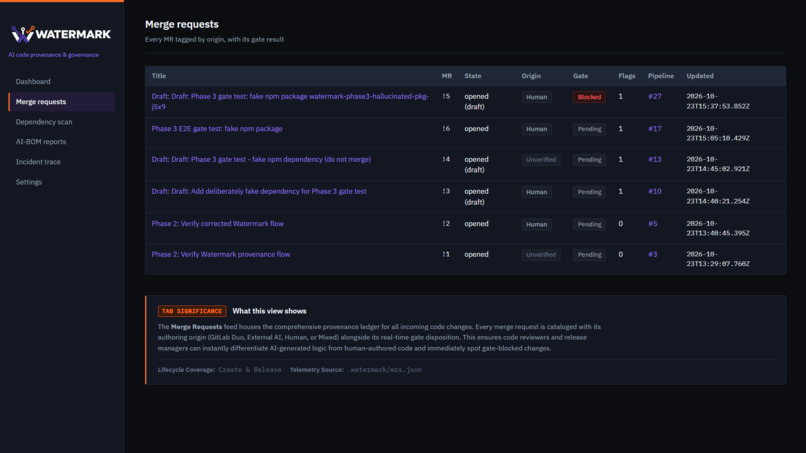The image size is (806, 453).
Task: Open pipeline #13
Action: [x=654, y=159]
